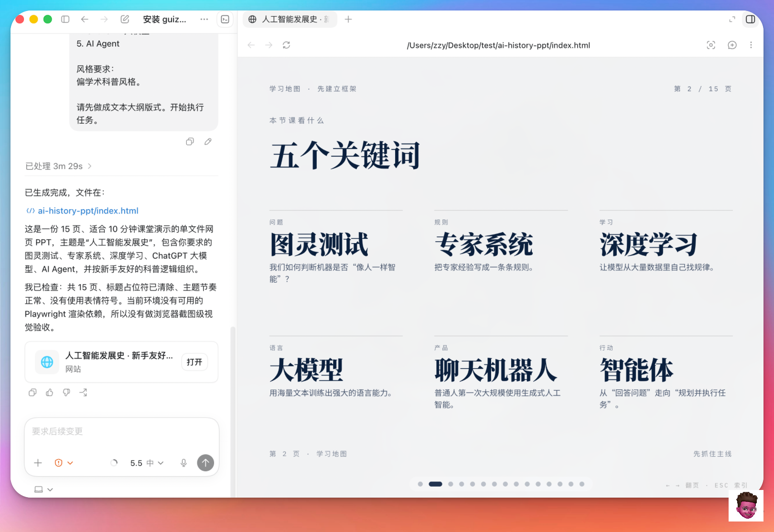The height and width of the screenshot is (532, 774).
Task: Open the local environment dropdown below input
Action: pos(43,489)
